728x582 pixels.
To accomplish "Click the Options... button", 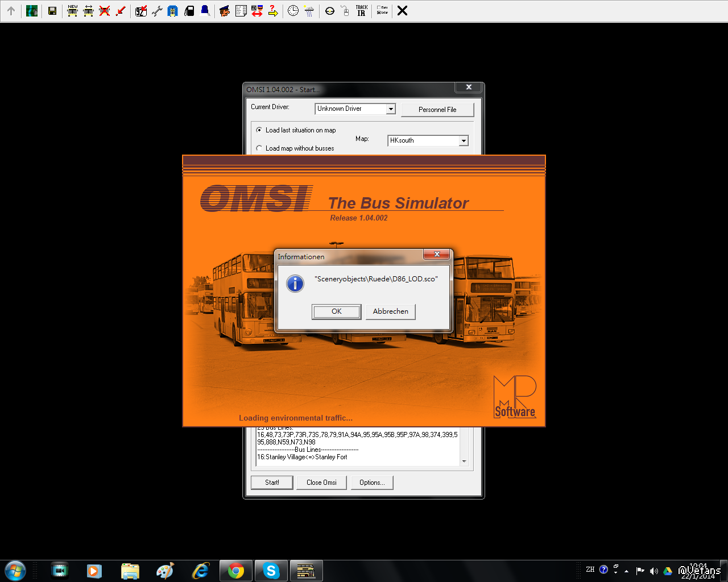I will (x=372, y=483).
